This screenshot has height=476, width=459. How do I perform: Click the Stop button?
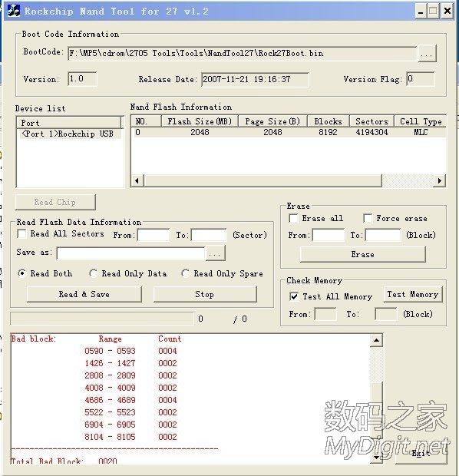click(205, 294)
